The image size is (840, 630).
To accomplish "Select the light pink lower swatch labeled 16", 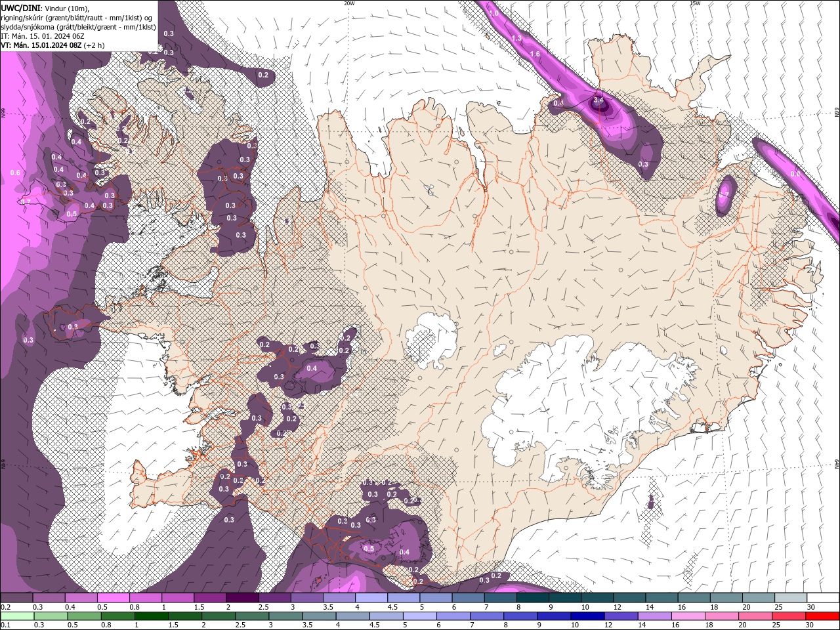I will click(x=689, y=616).
